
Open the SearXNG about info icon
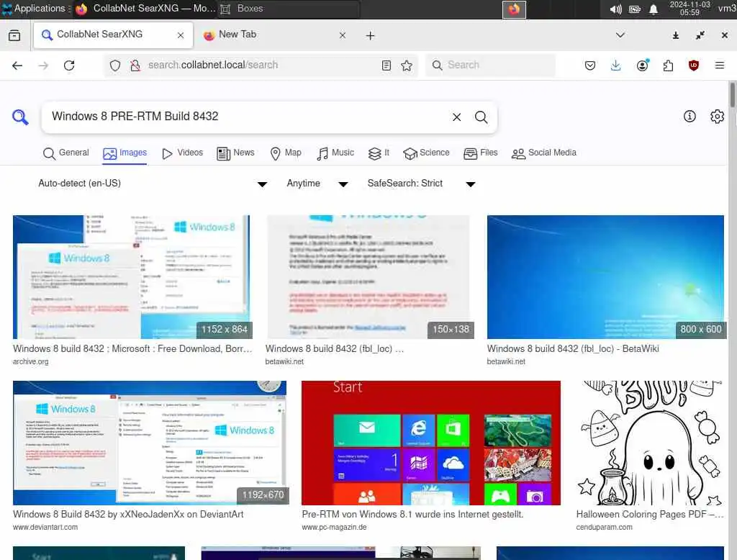[x=689, y=116]
